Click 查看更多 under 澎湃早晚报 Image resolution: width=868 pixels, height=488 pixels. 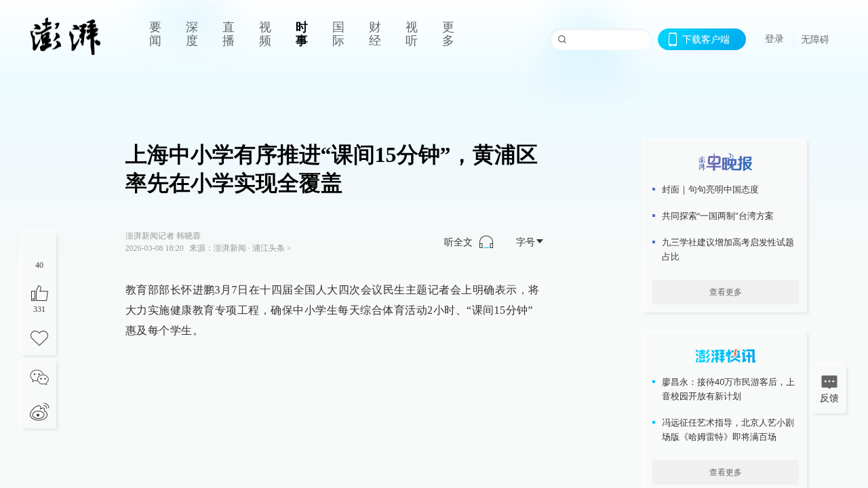[x=725, y=292]
